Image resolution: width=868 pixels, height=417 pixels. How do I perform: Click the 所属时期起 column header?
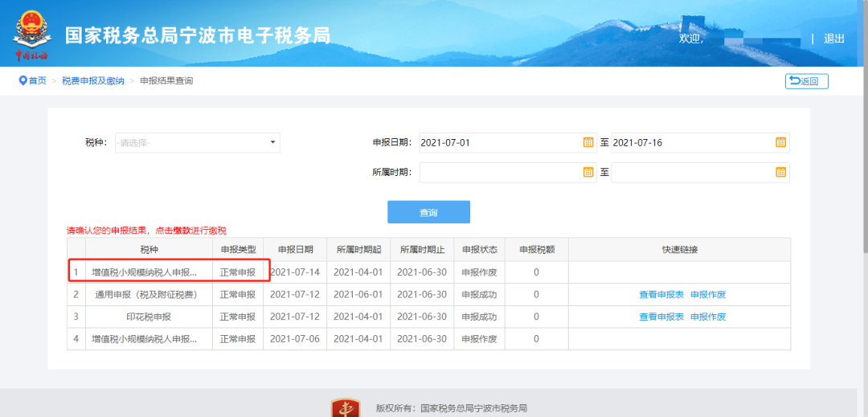[x=358, y=249]
